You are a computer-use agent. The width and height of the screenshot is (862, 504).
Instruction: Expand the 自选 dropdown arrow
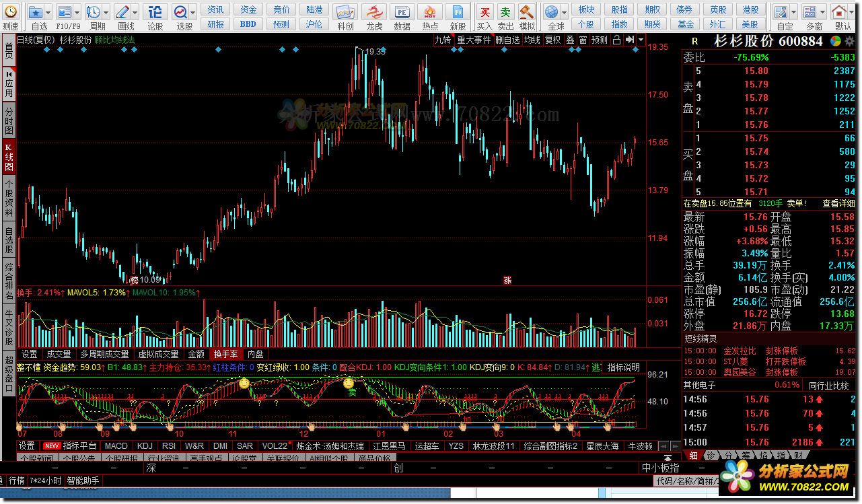coord(48,12)
